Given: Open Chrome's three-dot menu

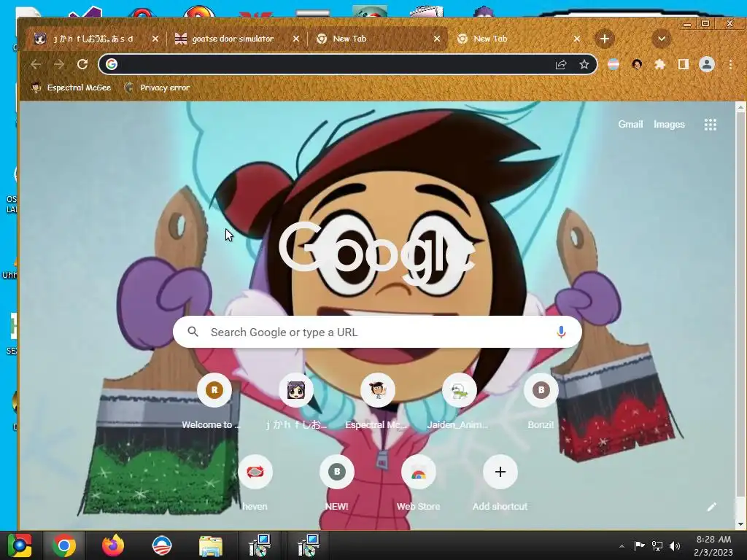Looking at the screenshot, I should click(730, 64).
